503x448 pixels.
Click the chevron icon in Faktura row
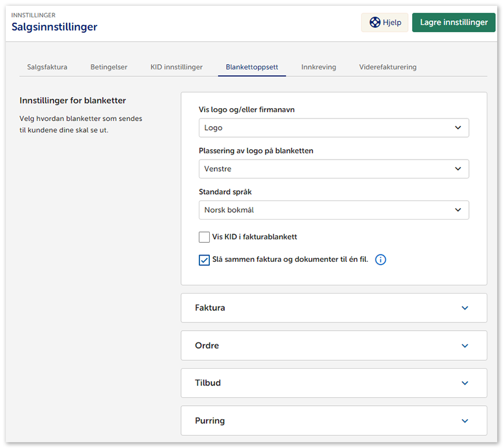point(465,308)
